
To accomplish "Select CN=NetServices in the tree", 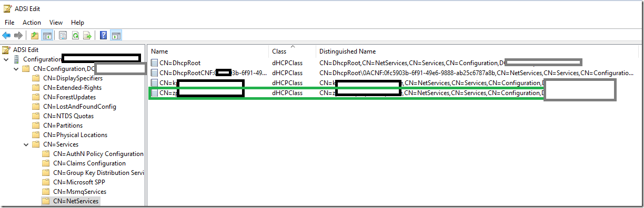I will tap(76, 201).
